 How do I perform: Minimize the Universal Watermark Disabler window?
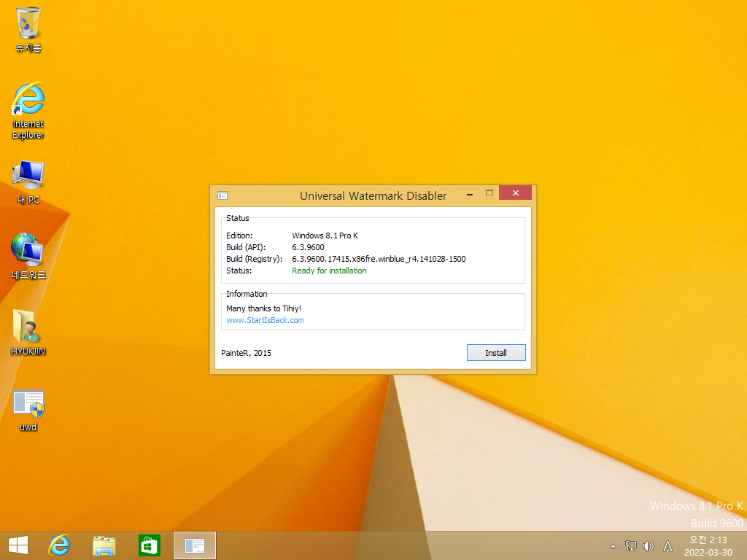click(470, 194)
